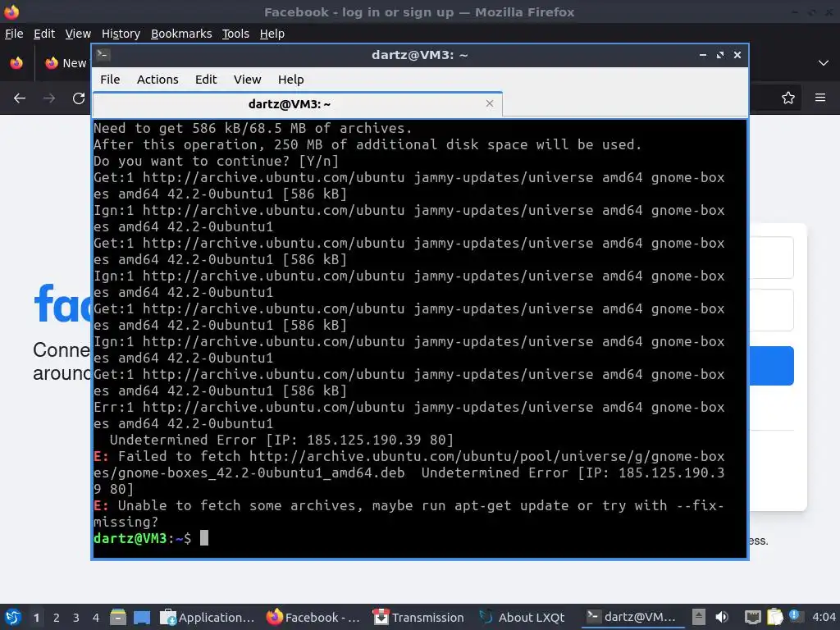Open Firefox View menu
This screenshot has height=630, width=840.
(78, 33)
